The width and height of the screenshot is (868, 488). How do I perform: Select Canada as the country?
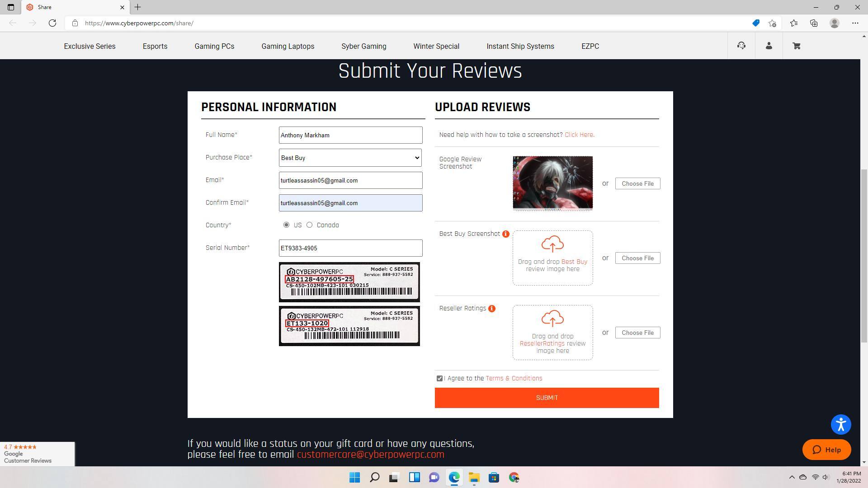309,225
